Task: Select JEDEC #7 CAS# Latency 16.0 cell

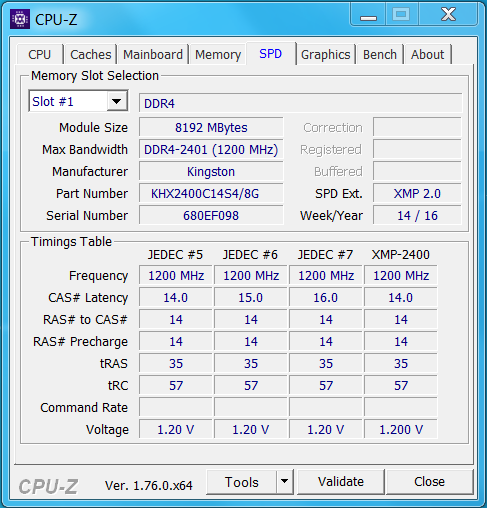Action: (326, 298)
